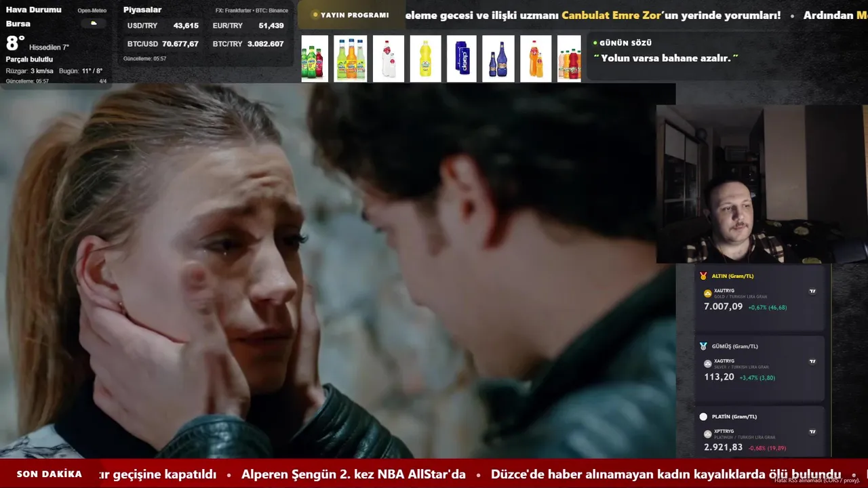Open TradingView logo on the silver card
This screenshot has height=488, width=868.
click(x=812, y=361)
